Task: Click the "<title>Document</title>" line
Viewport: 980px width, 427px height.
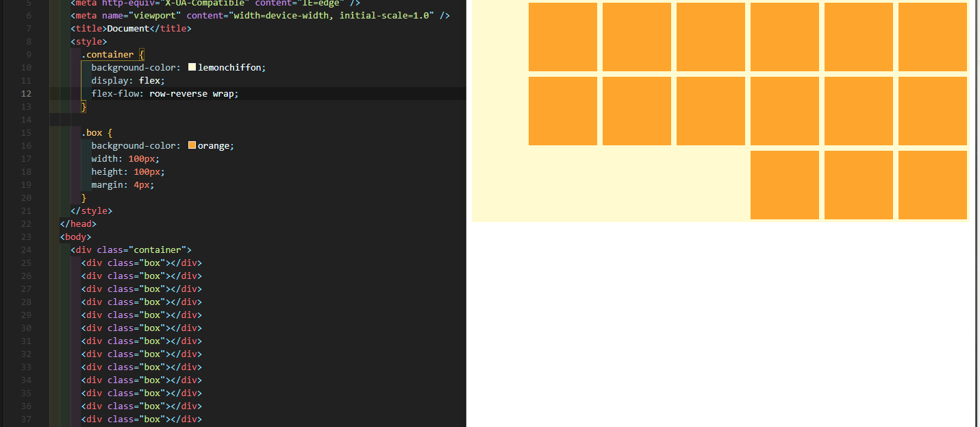Action: pos(131,28)
